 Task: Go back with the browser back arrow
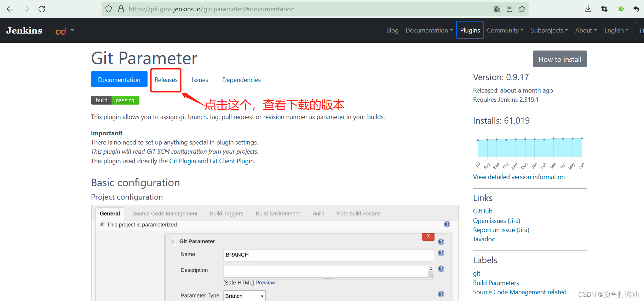click(10, 9)
